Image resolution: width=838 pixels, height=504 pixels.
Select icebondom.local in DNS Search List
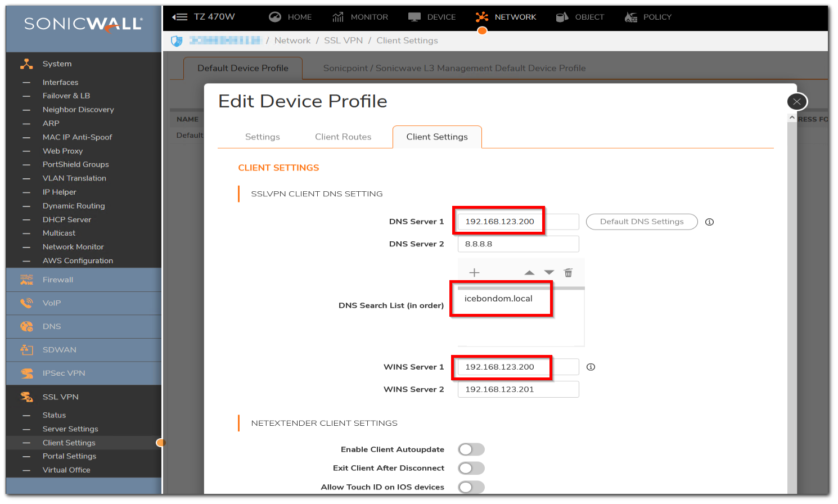pyautogui.click(x=498, y=299)
